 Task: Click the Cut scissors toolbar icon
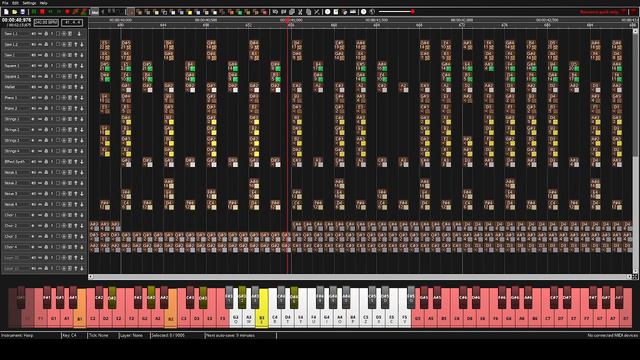coord(300,12)
